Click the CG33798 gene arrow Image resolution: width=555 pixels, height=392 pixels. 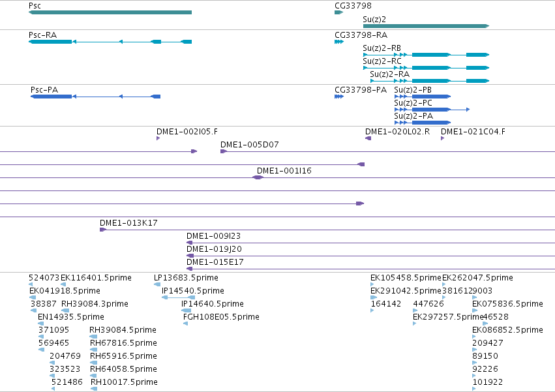tap(338, 12)
